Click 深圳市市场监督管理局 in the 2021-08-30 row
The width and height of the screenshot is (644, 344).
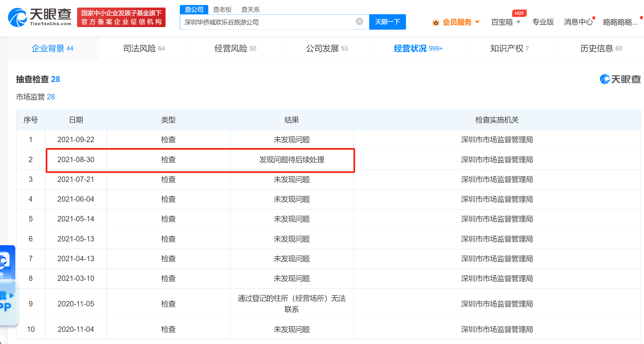[x=497, y=160]
